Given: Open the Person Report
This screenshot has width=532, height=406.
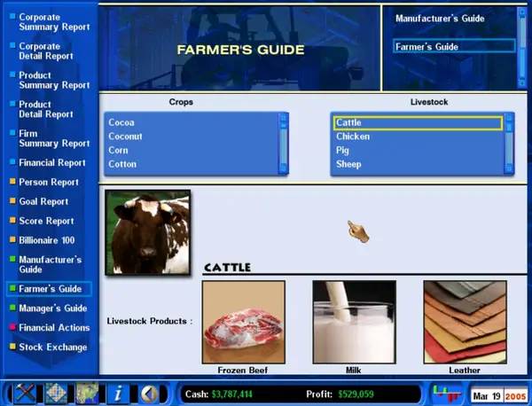Looking at the screenshot, I should [49, 182].
